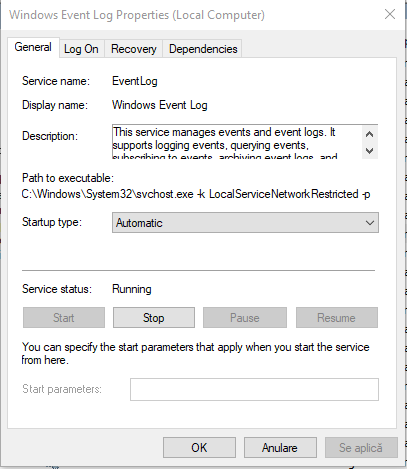This screenshot has width=407, height=469.
Task: Click the Se aplică apply button
Action: pyautogui.click(x=361, y=448)
